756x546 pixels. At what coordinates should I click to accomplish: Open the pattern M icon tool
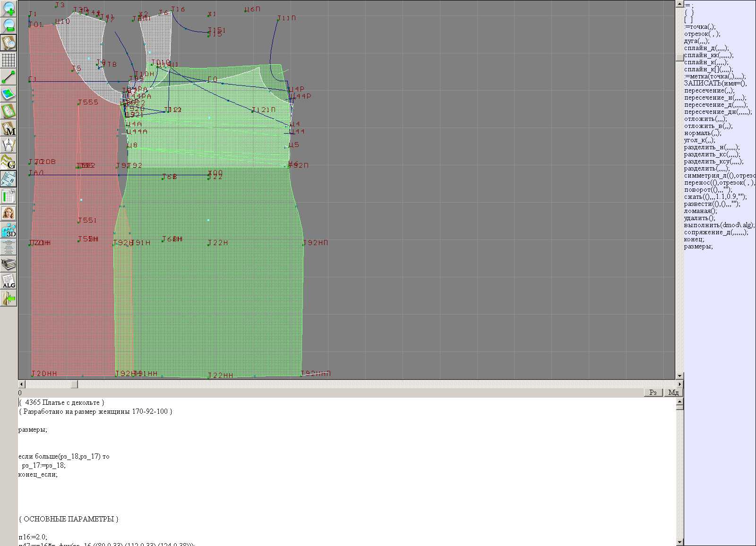pyautogui.click(x=9, y=128)
